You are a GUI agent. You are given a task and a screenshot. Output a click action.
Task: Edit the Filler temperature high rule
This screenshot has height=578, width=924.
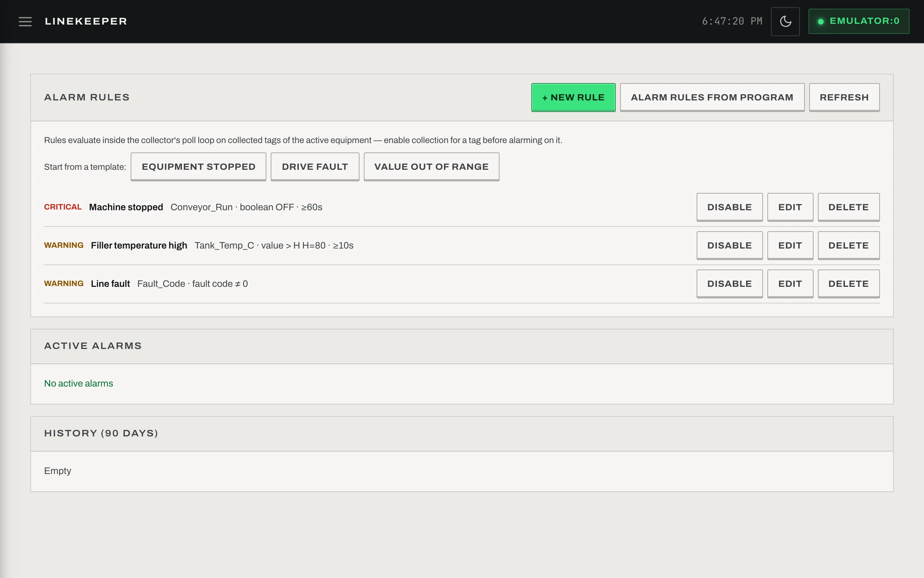790,245
